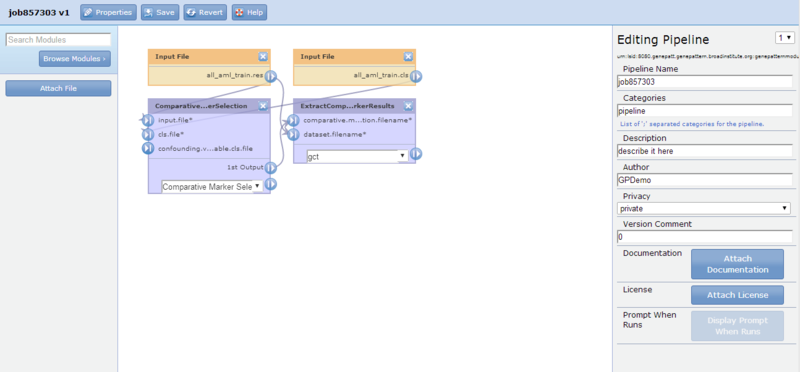Remove the ComparativeMarkerSelection module
800x372 pixels.
pos(263,106)
